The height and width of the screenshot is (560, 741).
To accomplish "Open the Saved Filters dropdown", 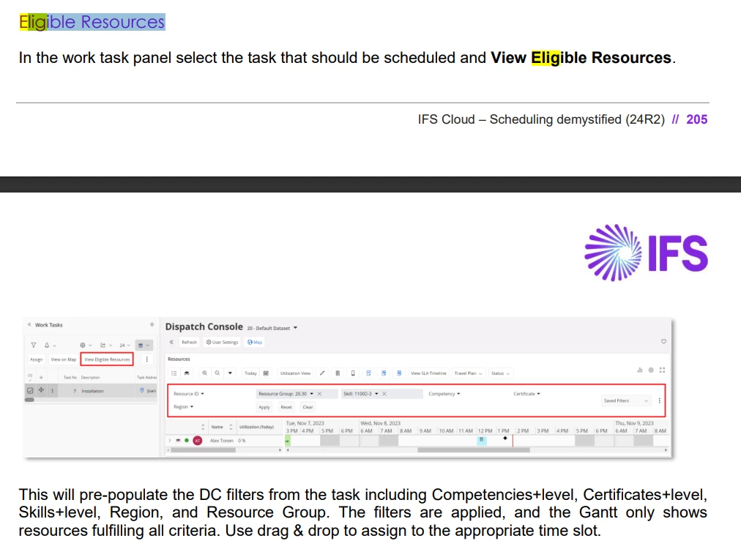I will pos(625,400).
